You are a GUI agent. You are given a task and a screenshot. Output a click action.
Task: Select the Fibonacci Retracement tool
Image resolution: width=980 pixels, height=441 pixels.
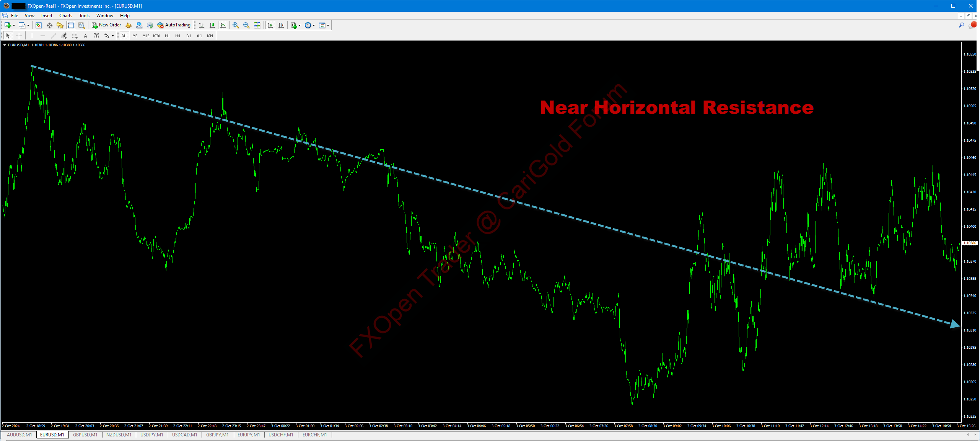coord(75,36)
